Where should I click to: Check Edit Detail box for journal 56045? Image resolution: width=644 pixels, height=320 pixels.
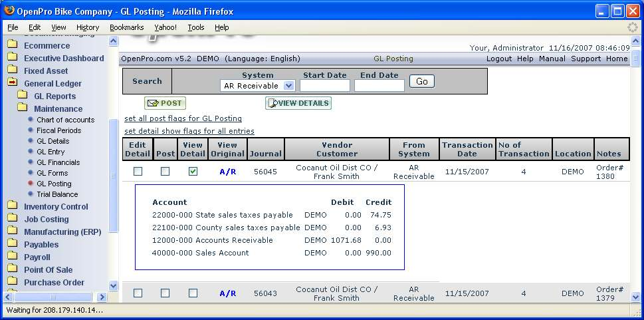pos(138,172)
